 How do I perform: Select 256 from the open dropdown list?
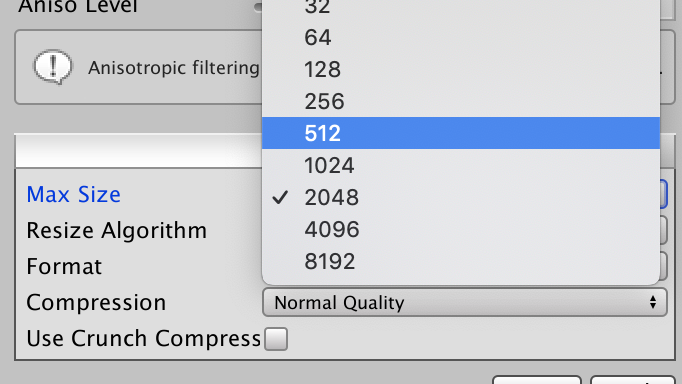(x=461, y=101)
